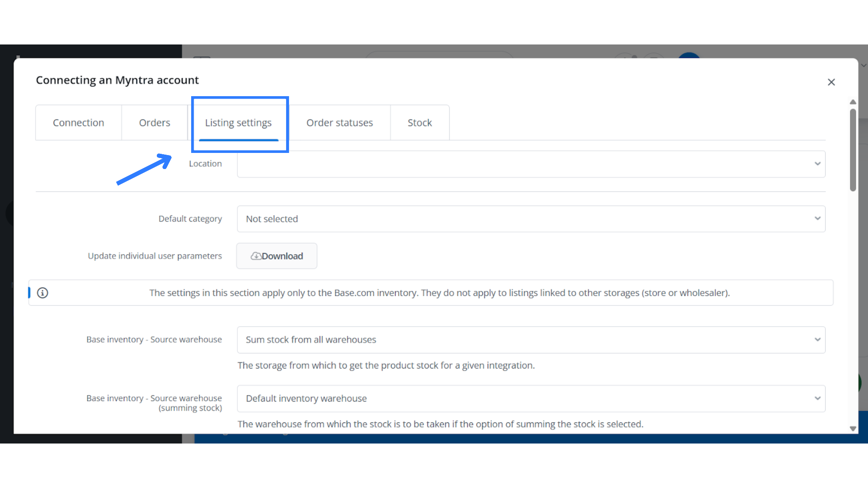Go to the Order statuses tab

tap(339, 123)
